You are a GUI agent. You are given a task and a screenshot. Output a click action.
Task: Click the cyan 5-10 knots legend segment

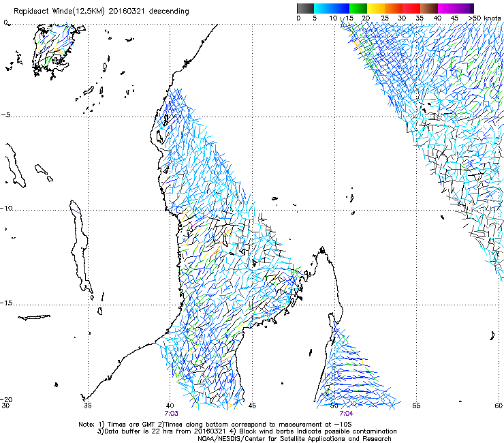tap(323, 8)
